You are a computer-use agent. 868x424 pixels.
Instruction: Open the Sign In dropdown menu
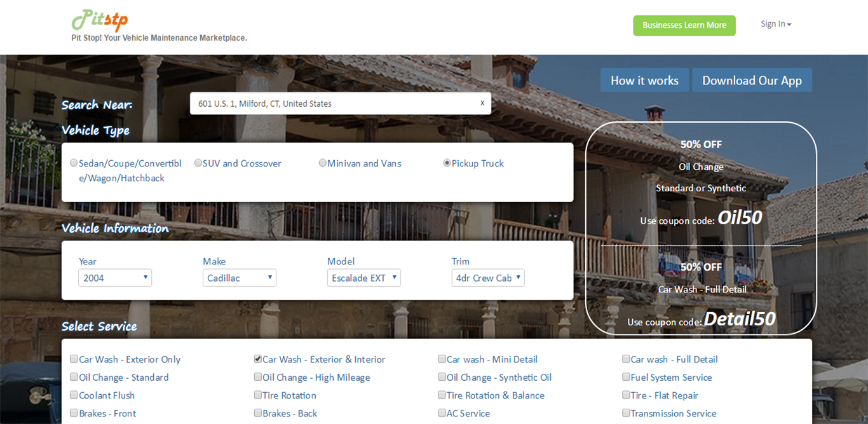(x=775, y=24)
